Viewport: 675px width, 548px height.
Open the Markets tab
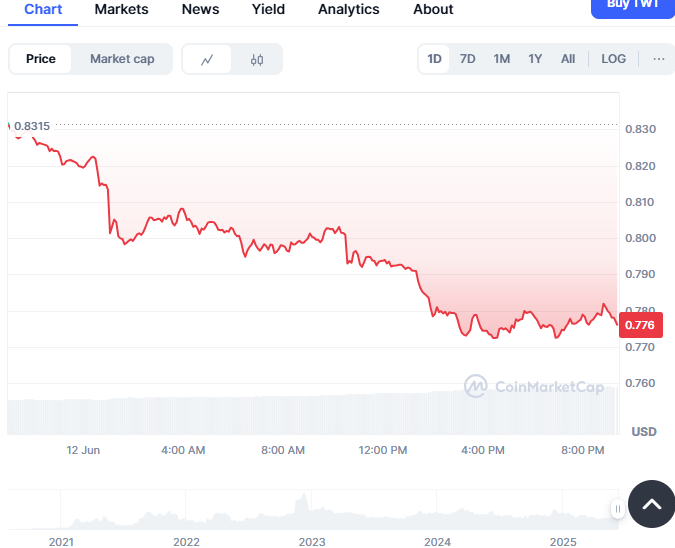pos(121,9)
